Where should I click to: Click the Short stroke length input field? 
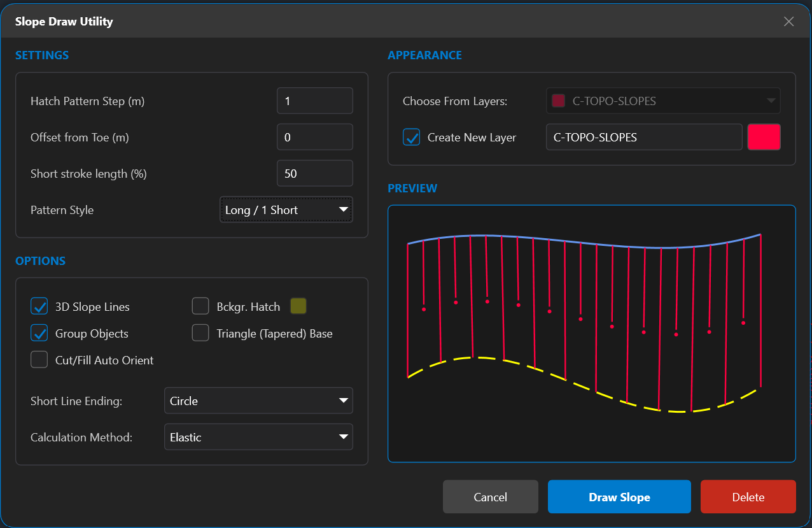pyautogui.click(x=315, y=173)
